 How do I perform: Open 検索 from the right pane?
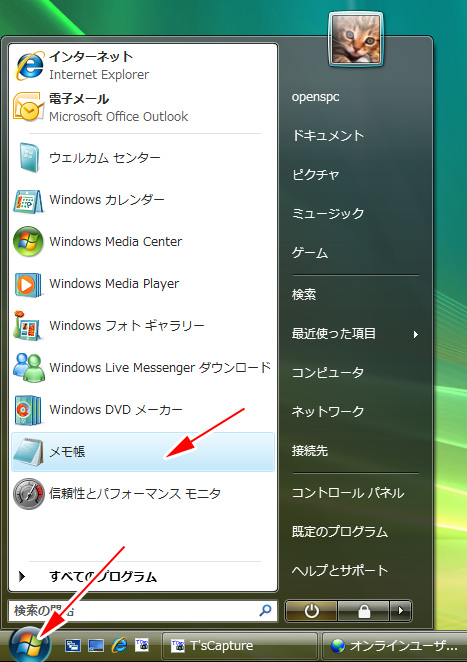[304, 295]
